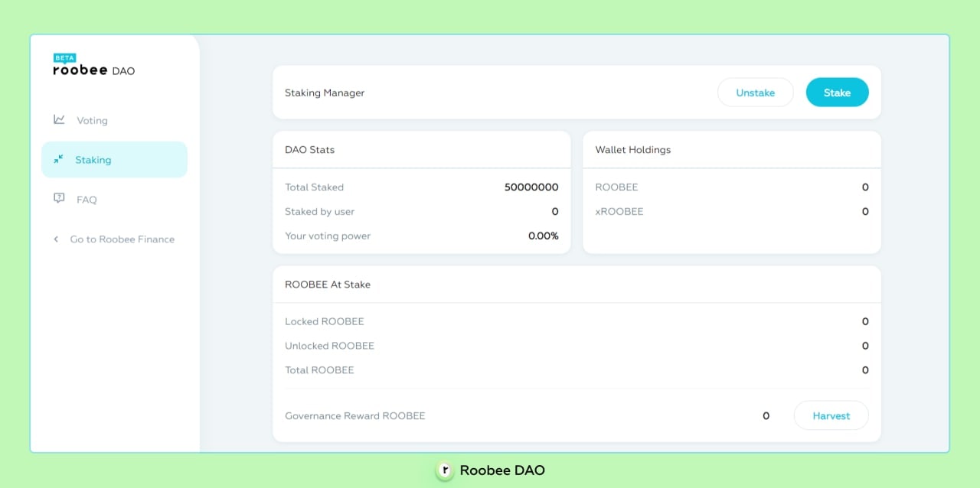Click the Stake button
Screen dimensions: 980x488
pyautogui.click(x=837, y=93)
